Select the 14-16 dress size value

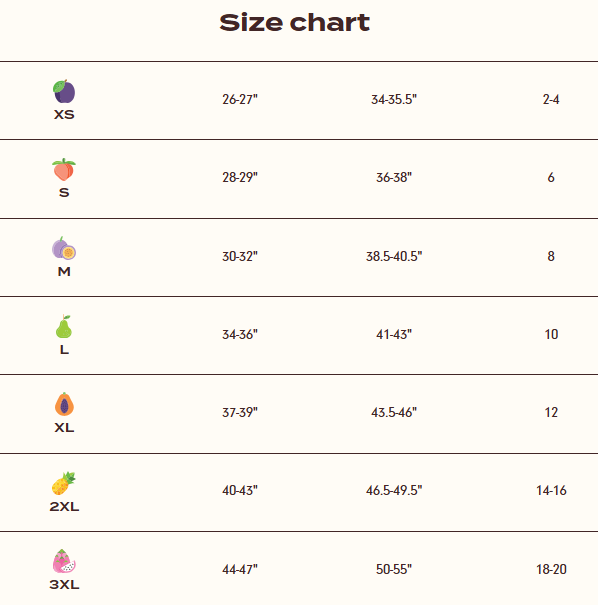pyautogui.click(x=551, y=490)
